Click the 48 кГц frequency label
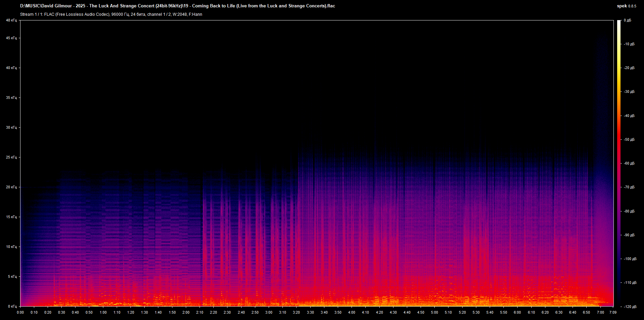The width and height of the screenshot is (644, 320). click(11, 20)
